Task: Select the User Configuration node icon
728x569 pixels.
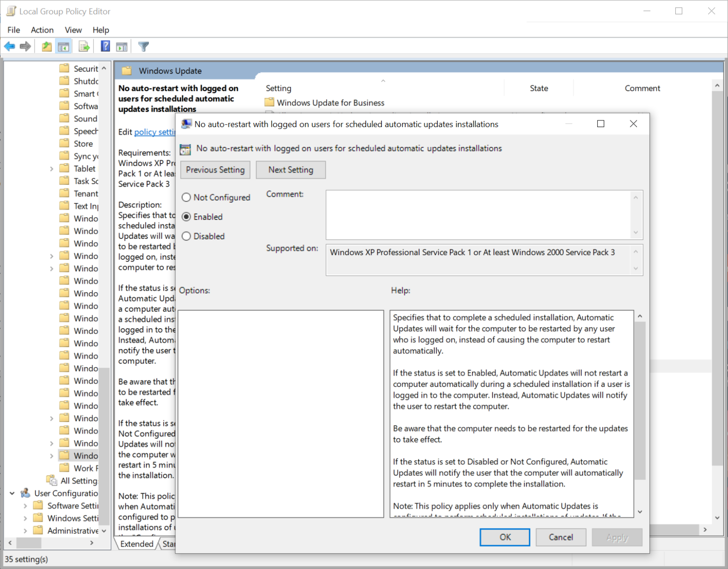Action: coord(26,493)
